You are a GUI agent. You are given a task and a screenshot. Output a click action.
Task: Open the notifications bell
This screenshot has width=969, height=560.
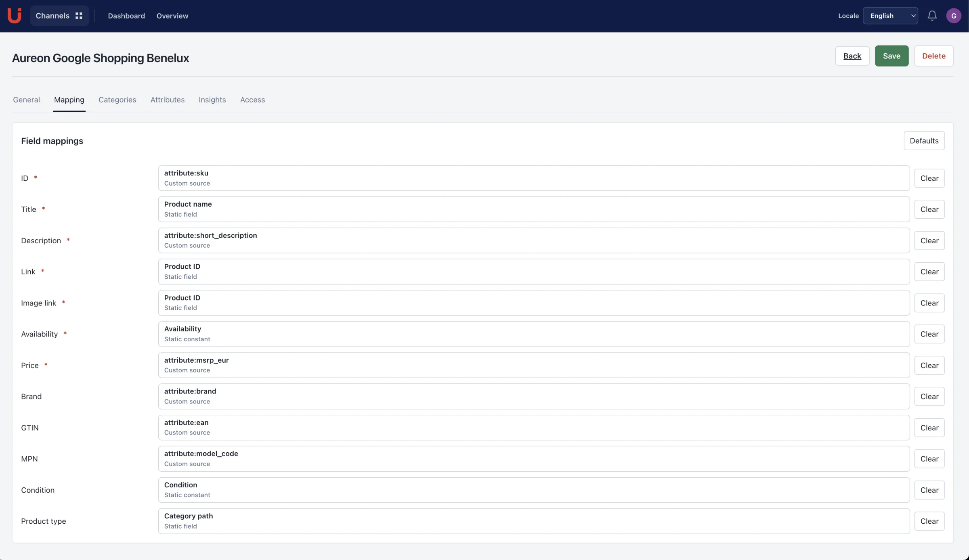(x=932, y=16)
